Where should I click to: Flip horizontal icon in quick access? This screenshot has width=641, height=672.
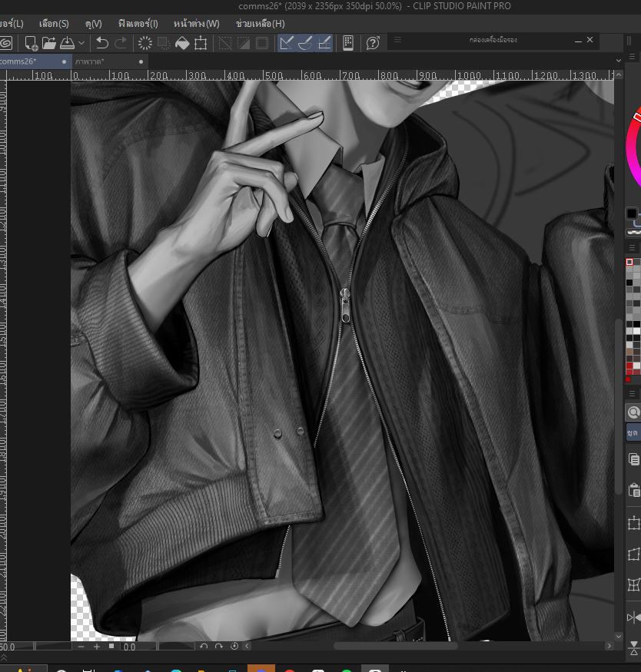tap(634, 617)
